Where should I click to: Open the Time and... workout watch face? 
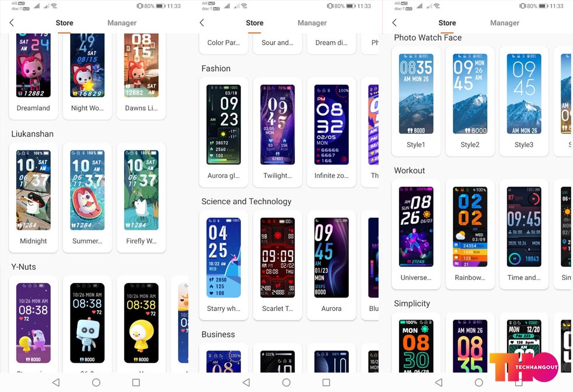[524, 234]
